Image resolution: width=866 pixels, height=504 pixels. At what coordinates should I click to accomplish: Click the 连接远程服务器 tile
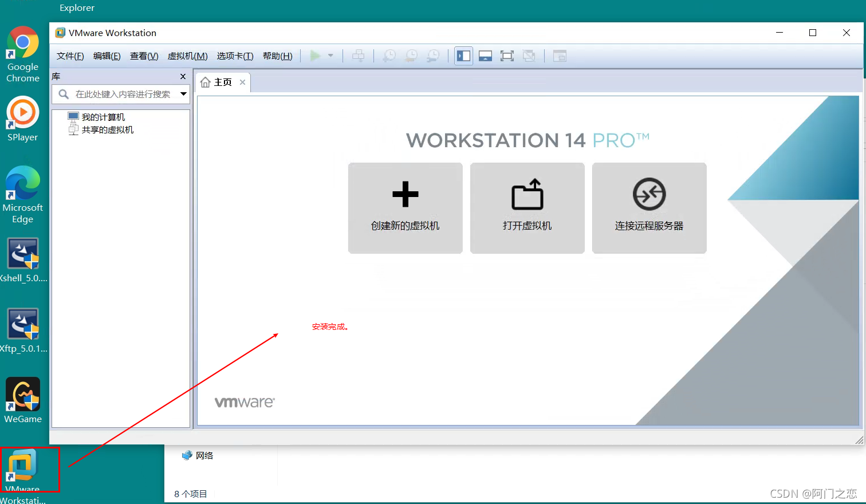(x=649, y=208)
